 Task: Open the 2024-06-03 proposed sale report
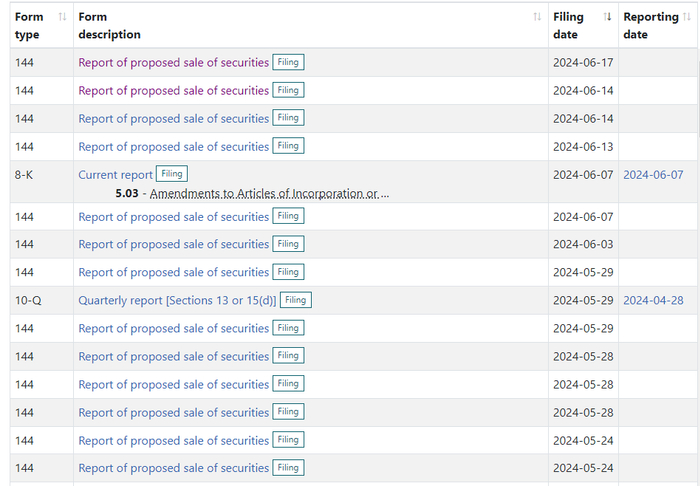[173, 244]
